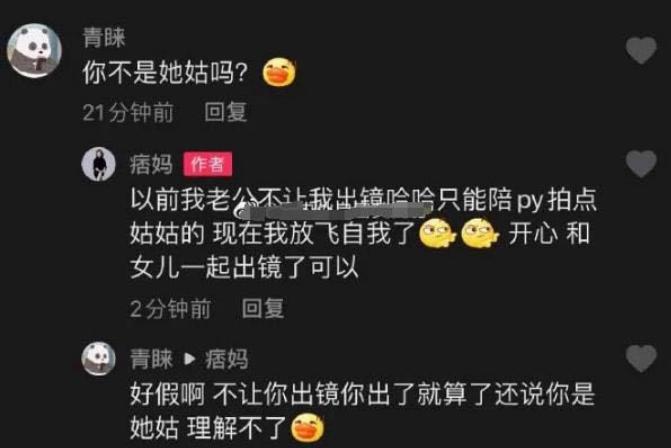
Task: Tap laughing emoji after '你不是她姑吗?'
Action: (279, 72)
